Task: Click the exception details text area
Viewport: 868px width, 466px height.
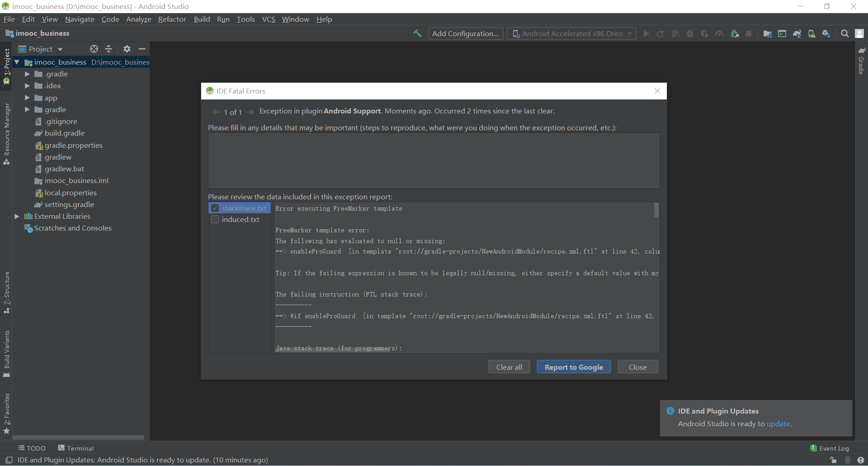Action: (434, 160)
